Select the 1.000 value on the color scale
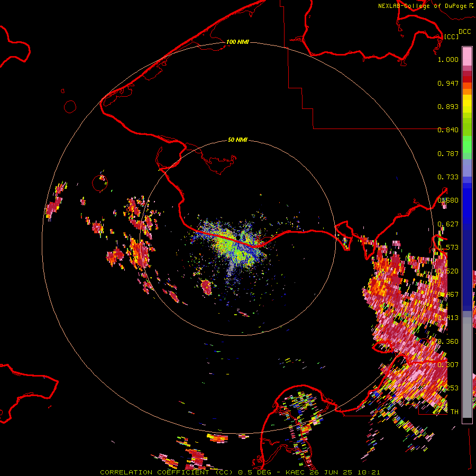This screenshot has height=476, width=476. click(448, 59)
